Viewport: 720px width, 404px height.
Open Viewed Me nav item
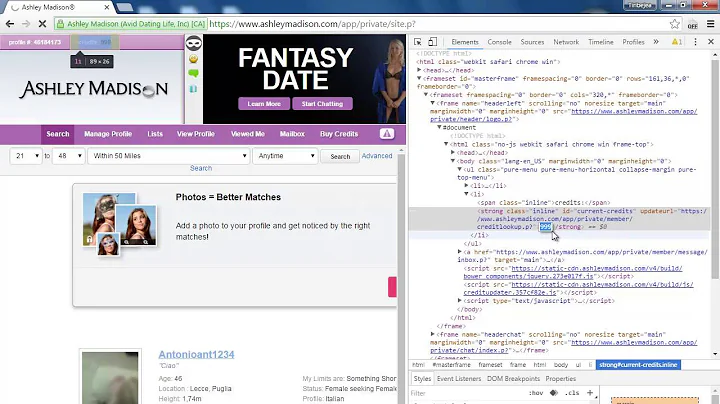[x=248, y=134]
